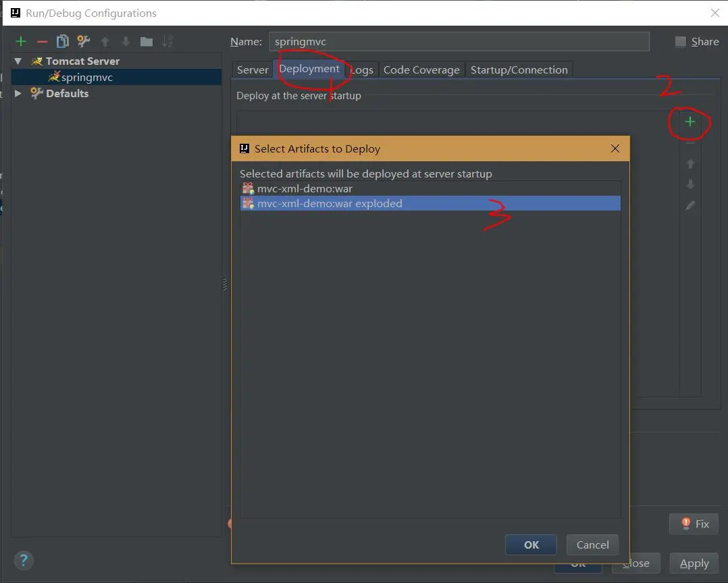This screenshot has height=583, width=728.
Task: Select the springmvc configuration in tree
Action: pyautogui.click(x=116, y=78)
